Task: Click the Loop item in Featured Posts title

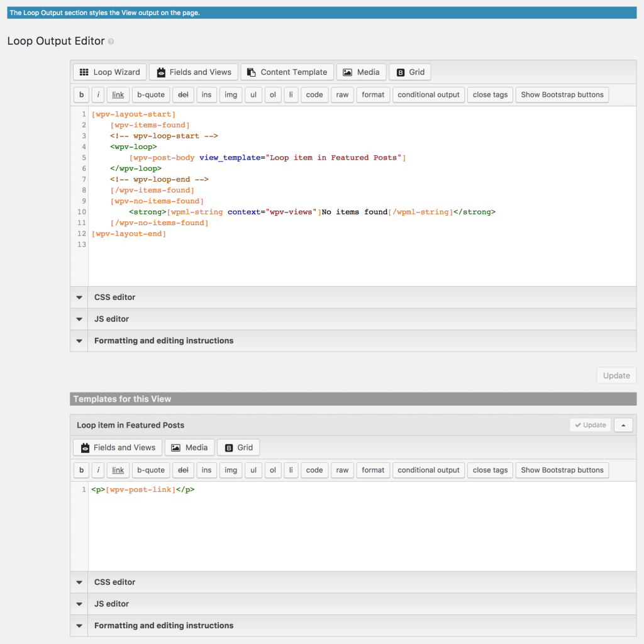Action: (131, 426)
